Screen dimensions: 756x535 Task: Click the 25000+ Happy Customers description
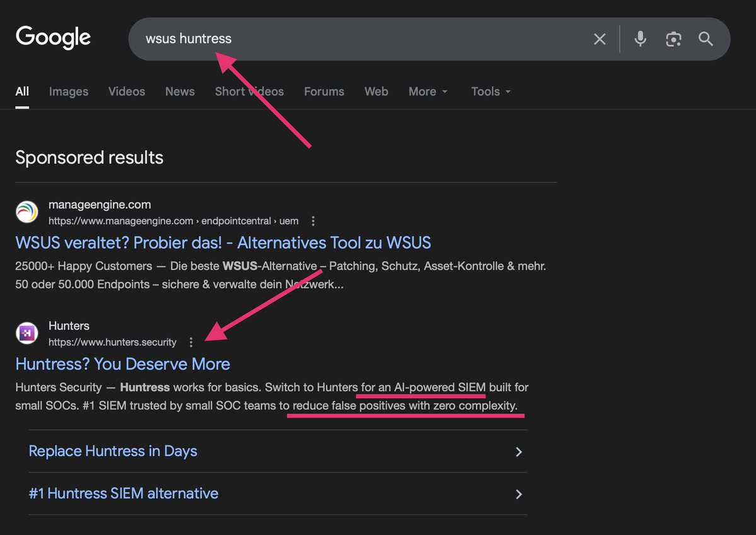click(280, 275)
